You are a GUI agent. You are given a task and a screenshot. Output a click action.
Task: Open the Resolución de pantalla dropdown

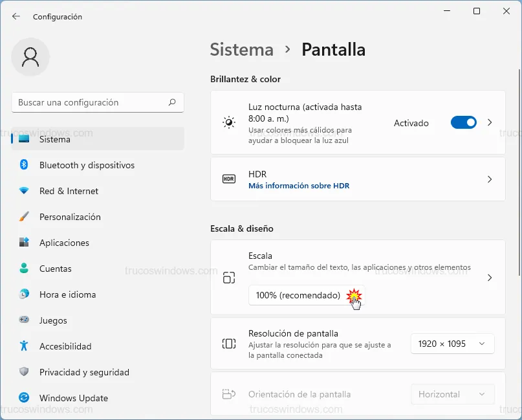452,344
